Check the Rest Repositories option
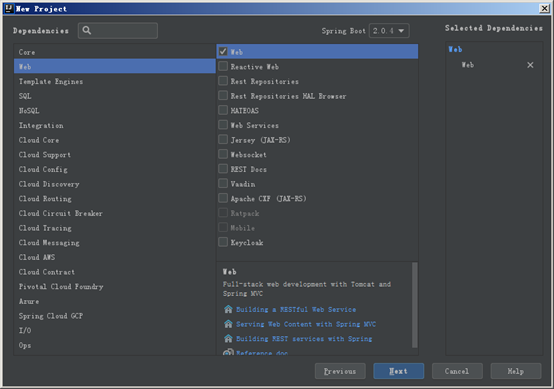Image resolution: width=554 pixels, height=389 pixels. coord(223,81)
